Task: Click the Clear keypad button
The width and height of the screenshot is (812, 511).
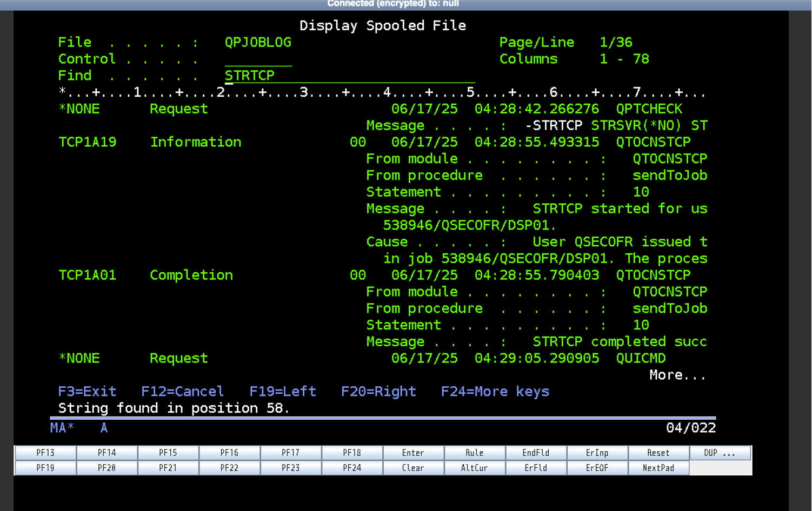Action: [413, 468]
